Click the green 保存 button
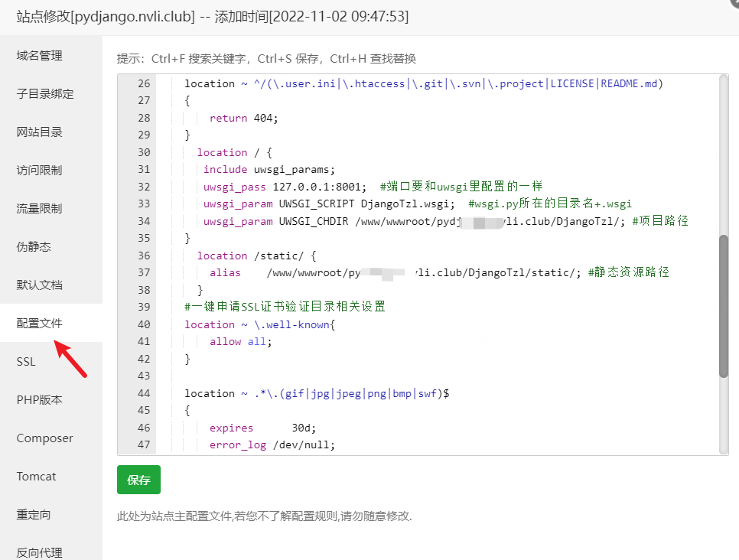The image size is (739, 560). coord(138,480)
